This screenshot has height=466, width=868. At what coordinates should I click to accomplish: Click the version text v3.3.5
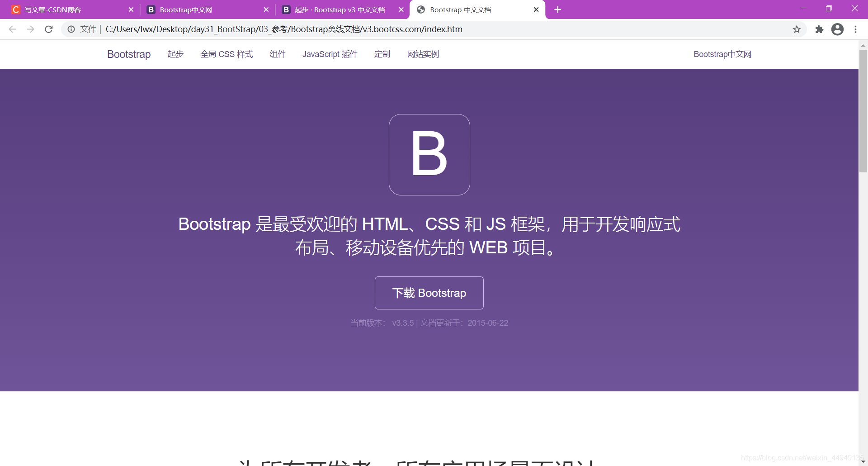point(403,323)
